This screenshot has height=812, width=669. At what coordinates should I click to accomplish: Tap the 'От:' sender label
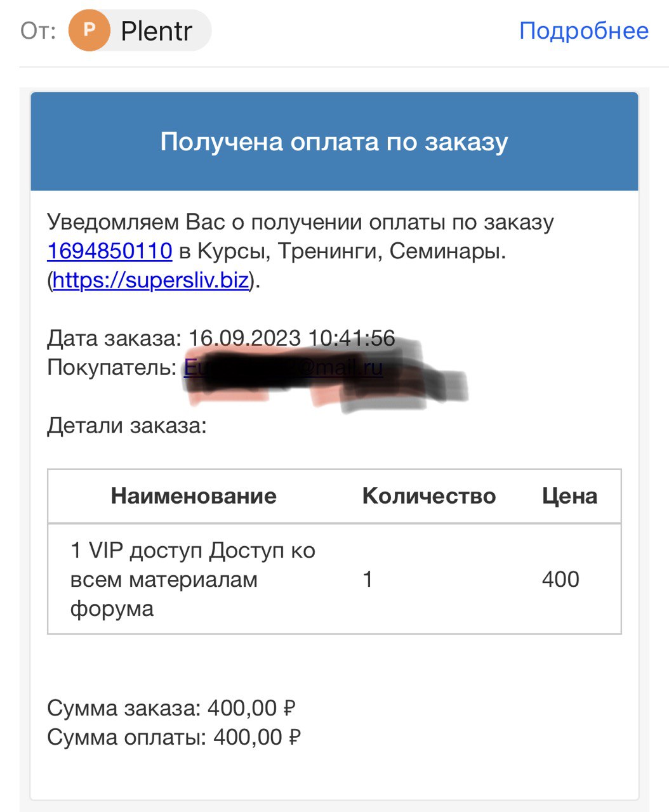(38, 30)
